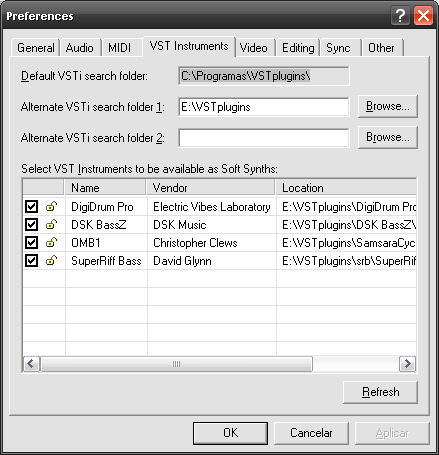Click the David Glynn vendor cell
The image size is (439, 455).
pyautogui.click(x=212, y=261)
